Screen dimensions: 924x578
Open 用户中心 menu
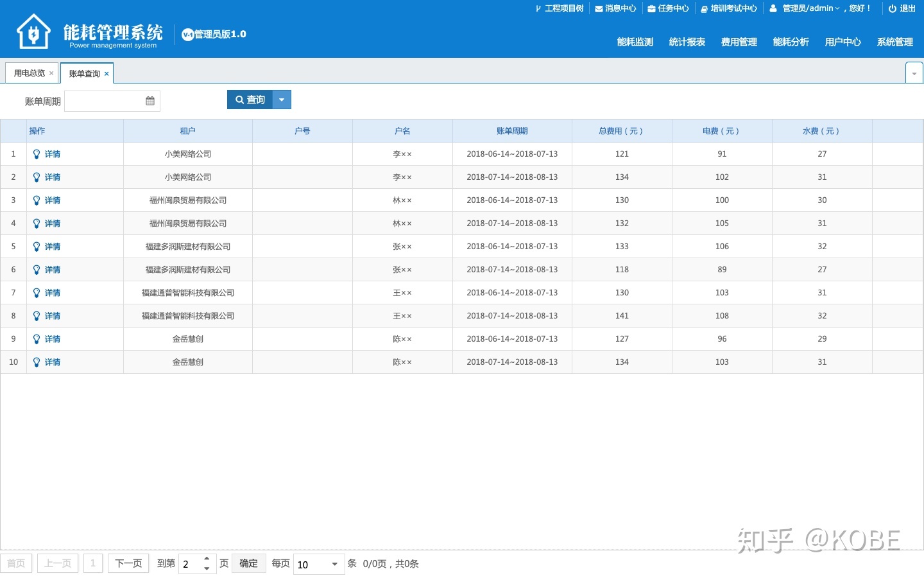coord(843,42)
